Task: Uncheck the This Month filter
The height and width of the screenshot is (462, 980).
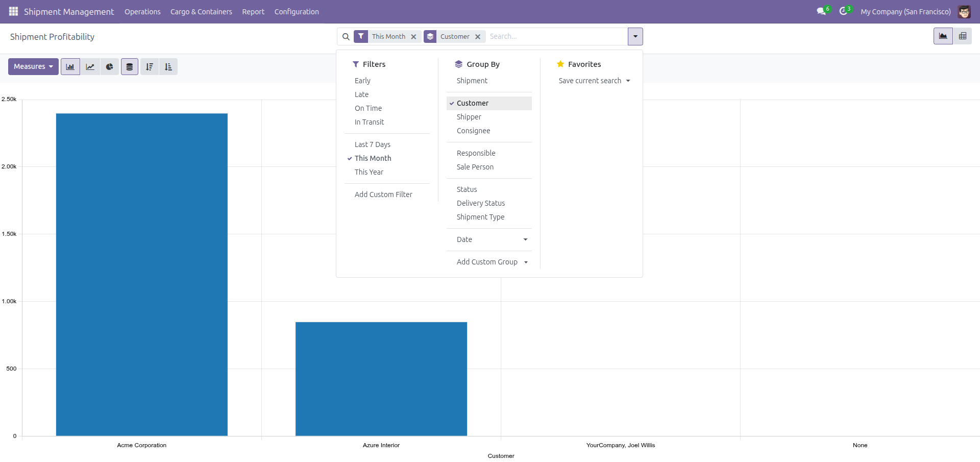Action: click(x=387, y=158)
